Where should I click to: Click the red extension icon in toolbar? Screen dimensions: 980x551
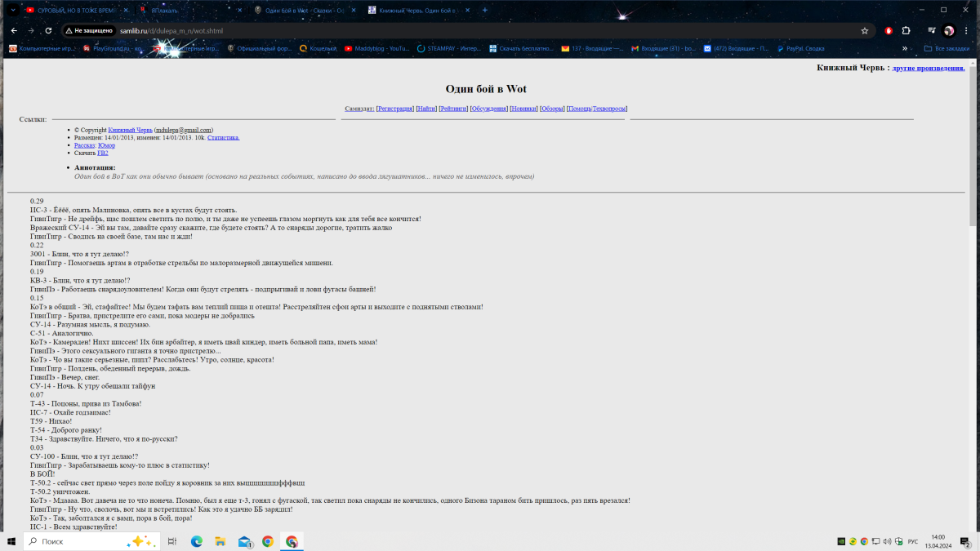point(889,30)
